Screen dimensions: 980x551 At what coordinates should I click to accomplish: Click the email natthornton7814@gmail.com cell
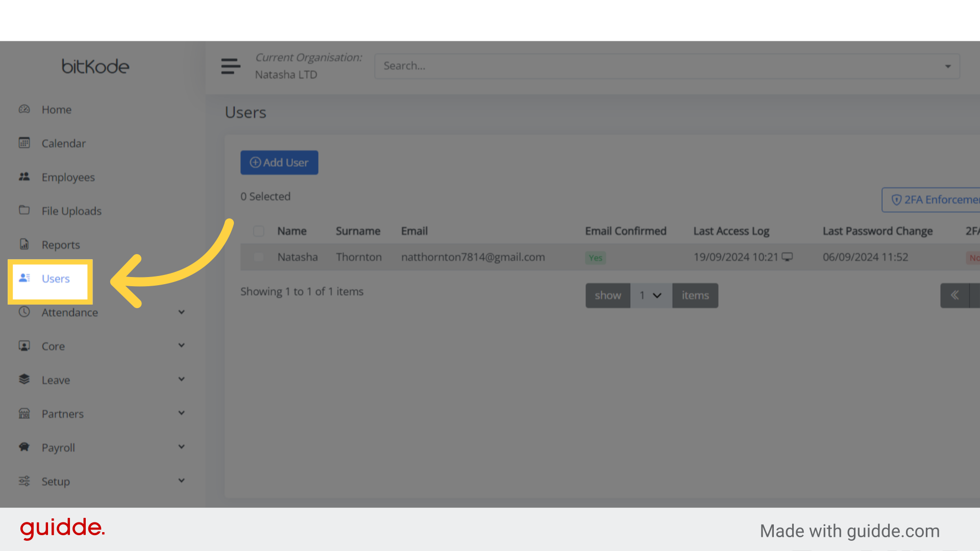(x=473, y=257)
